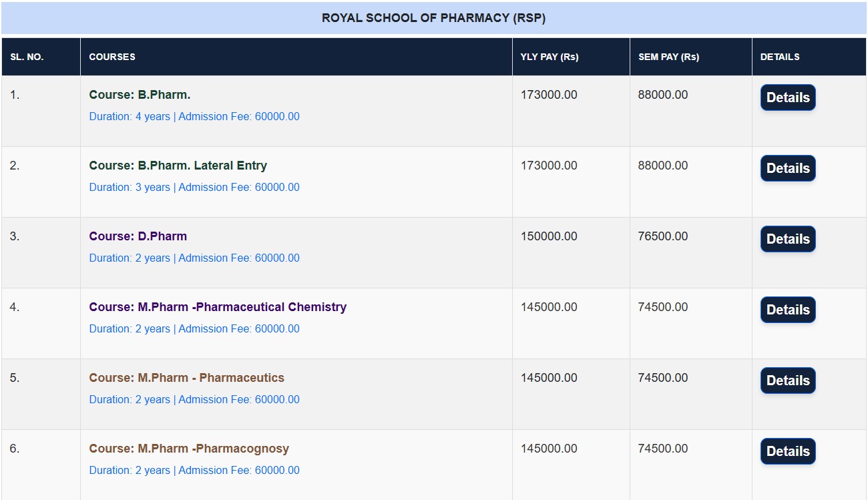Show Details for M.Pharm Pharmaceutics

(x=788, y=381)
